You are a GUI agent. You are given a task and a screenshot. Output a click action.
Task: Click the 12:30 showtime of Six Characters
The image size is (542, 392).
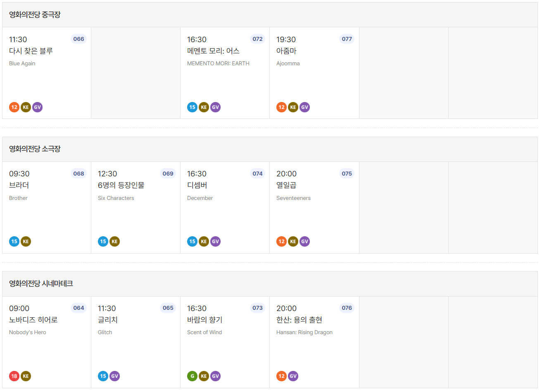point(107,173)
